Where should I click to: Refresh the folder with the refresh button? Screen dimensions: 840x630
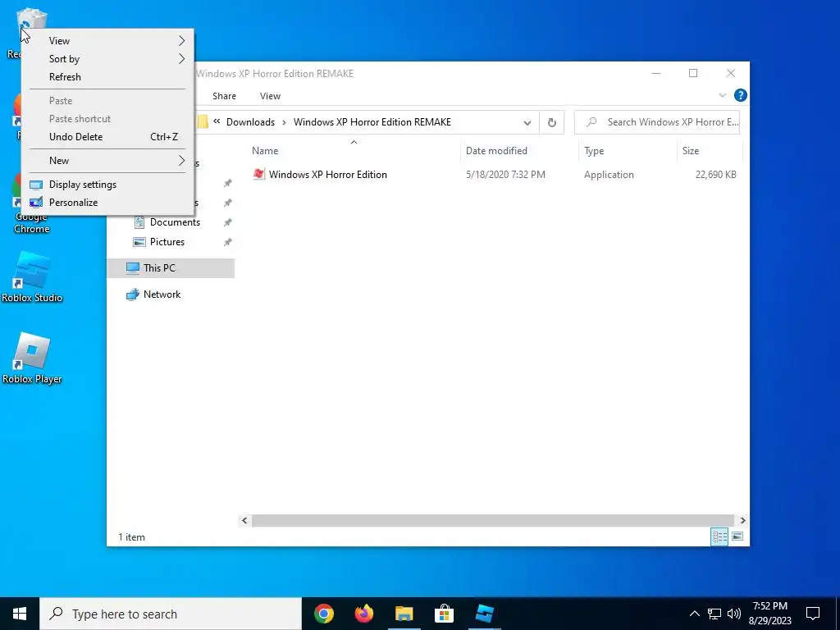pyautogui.click(x=552, y=123)
